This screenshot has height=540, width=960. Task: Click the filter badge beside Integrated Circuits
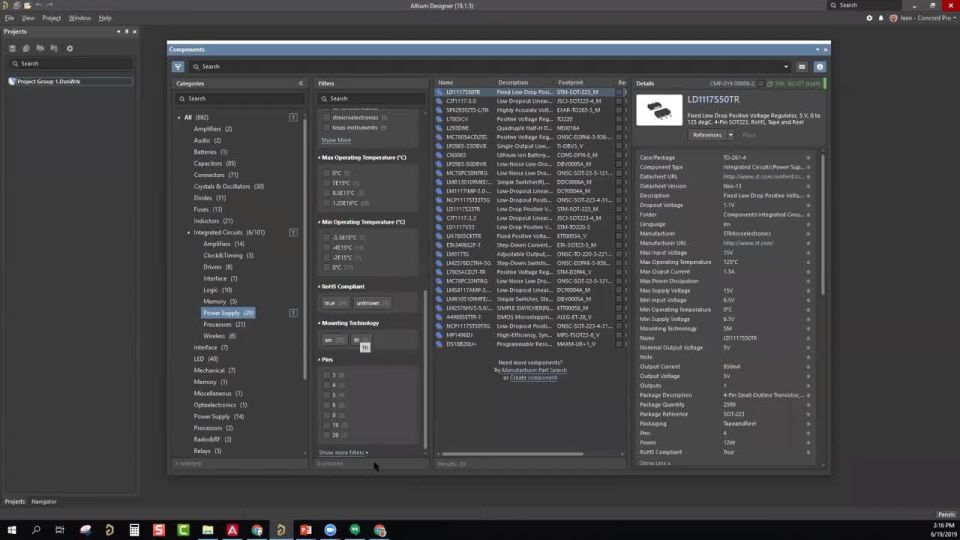pos(293,232)
